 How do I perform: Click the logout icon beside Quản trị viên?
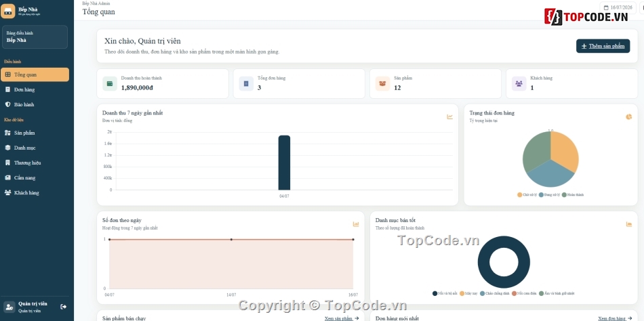pos(63,307)
